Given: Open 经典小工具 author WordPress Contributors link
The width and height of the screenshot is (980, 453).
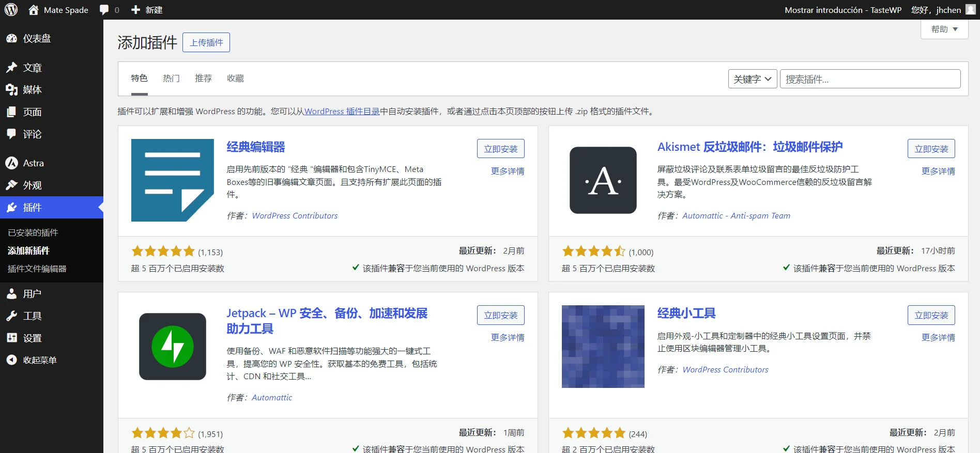Looking at the screenshot, I should (x=725, y=370).
